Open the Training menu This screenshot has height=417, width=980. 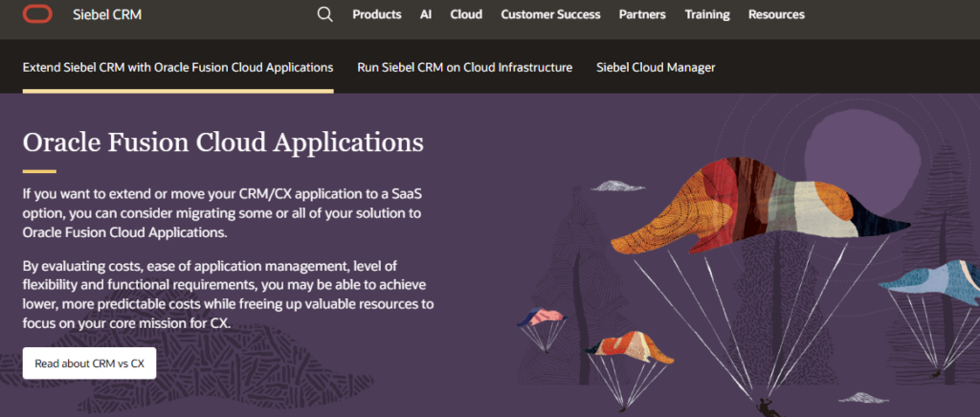point(707,14)
